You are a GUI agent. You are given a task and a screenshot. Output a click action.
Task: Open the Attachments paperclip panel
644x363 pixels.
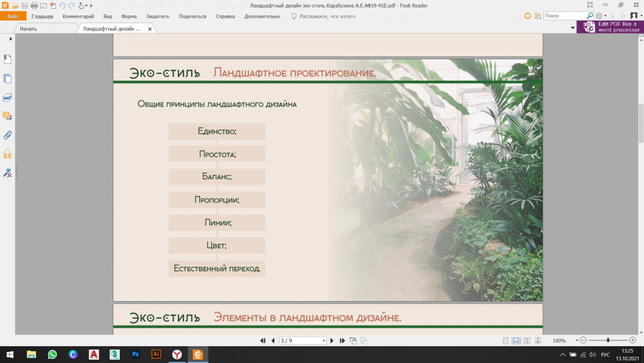pos(8,135)
